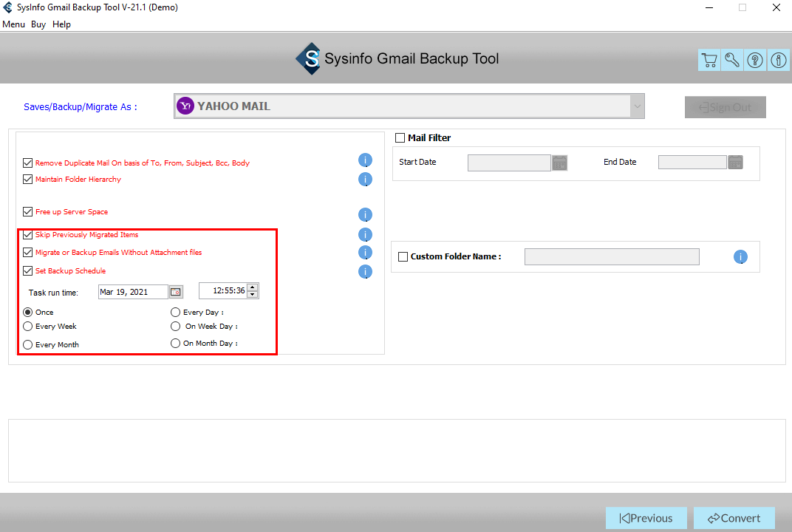
Task: Click the Convert button
Action: (x=734, y=519)
